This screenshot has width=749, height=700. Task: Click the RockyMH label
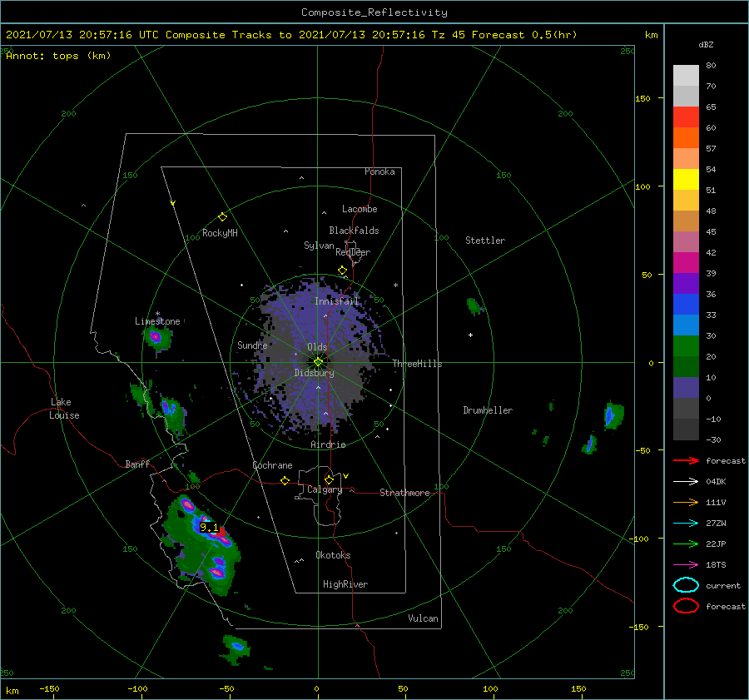click(220, 233)
